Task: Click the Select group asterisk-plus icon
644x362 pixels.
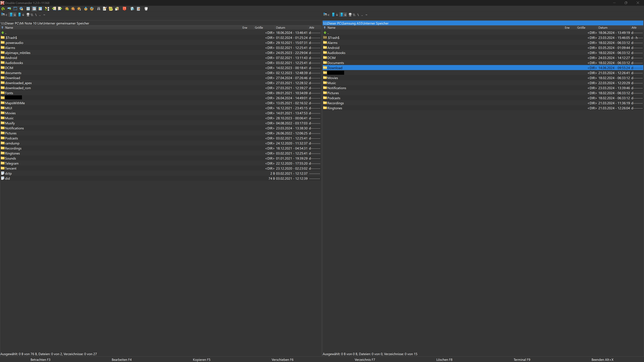Action: coord(67,9)
